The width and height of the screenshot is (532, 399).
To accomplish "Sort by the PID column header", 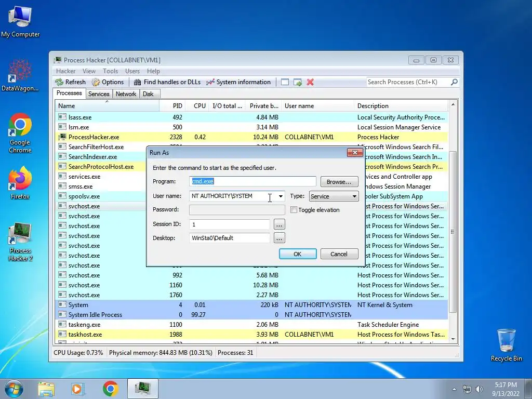I will point(172,106).
